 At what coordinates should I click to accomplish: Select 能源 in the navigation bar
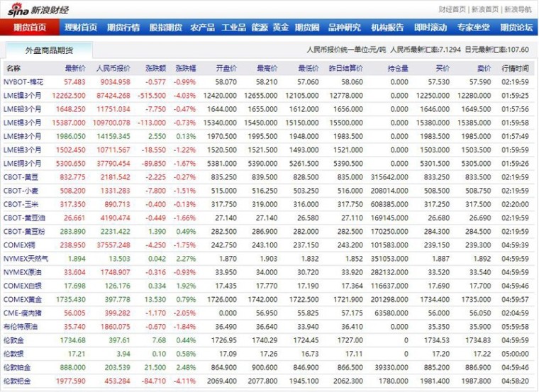coord(260,28)
